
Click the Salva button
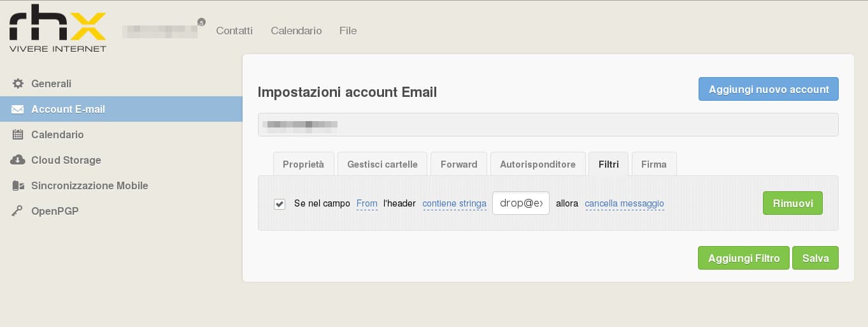point(815,258)
